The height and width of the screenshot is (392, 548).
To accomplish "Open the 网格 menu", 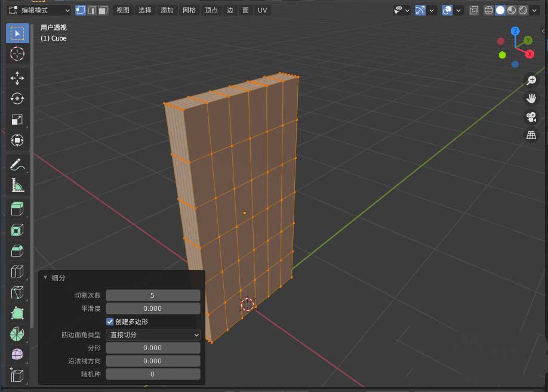I will (189, 10).
